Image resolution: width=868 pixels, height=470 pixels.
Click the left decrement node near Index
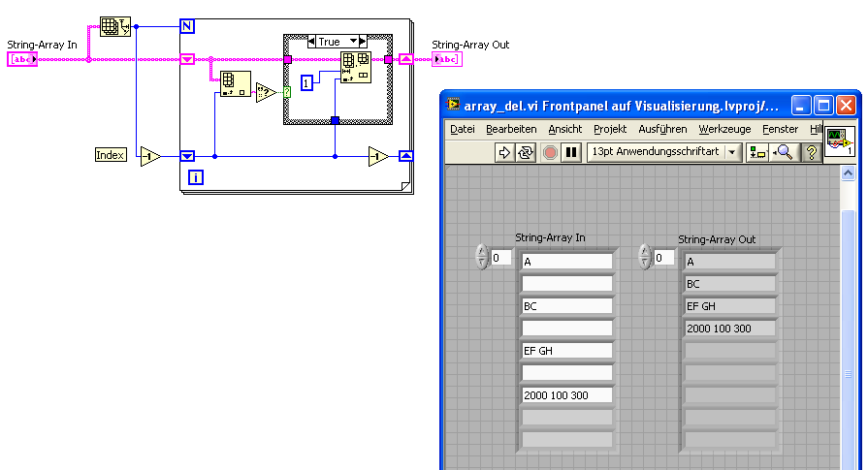pos(150,156)
